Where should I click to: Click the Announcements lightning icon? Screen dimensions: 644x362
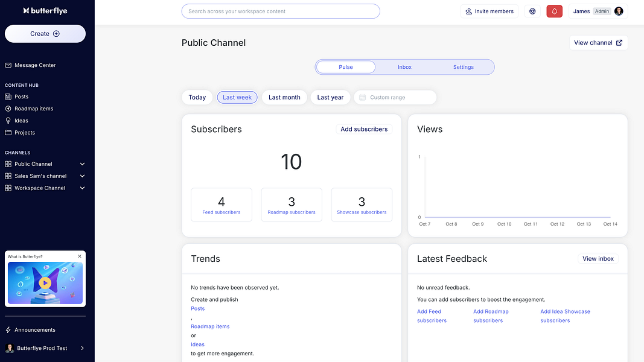coord(8,330)
